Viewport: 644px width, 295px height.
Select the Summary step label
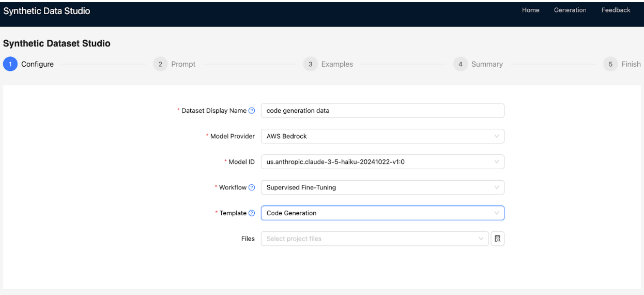pyautogui.click(x=487, y=64)
